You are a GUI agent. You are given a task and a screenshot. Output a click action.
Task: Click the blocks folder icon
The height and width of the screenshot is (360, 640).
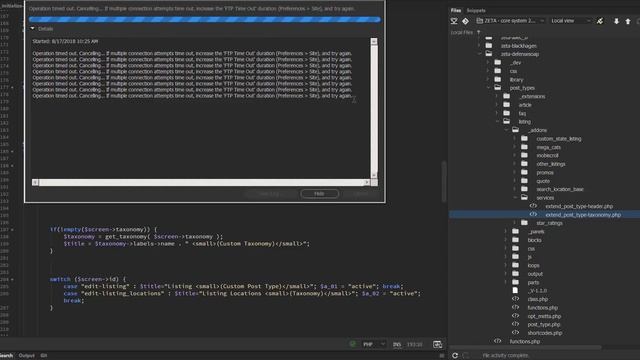pyautogui.click(x=516, y=240)
